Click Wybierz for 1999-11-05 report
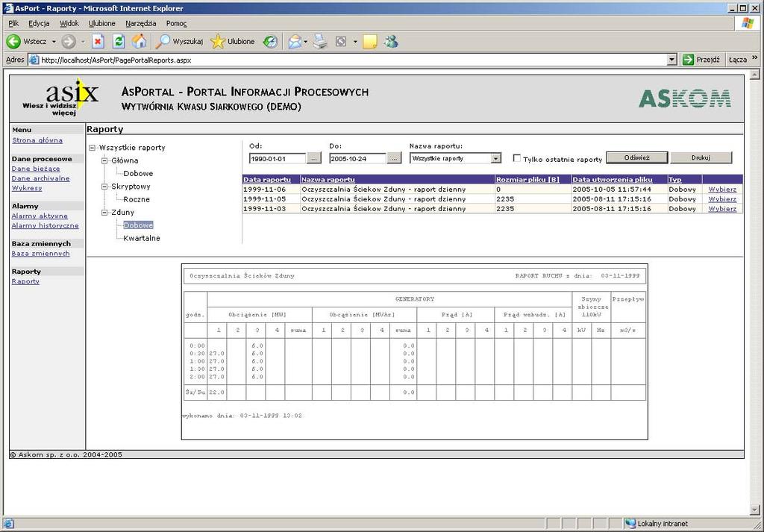The width and height of the screenshot is (764, 532). coord(722,199)
